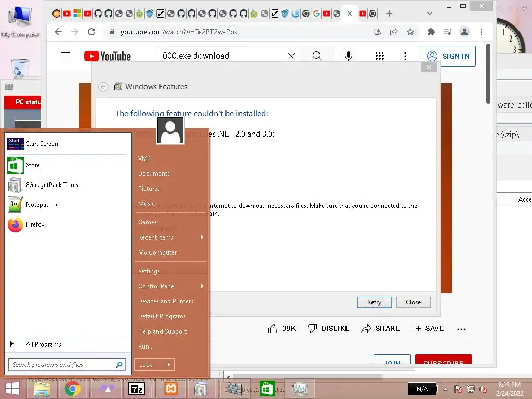Bookmark this page with star icon
Viewport: 532px width, 399px height.
(410, 32)
